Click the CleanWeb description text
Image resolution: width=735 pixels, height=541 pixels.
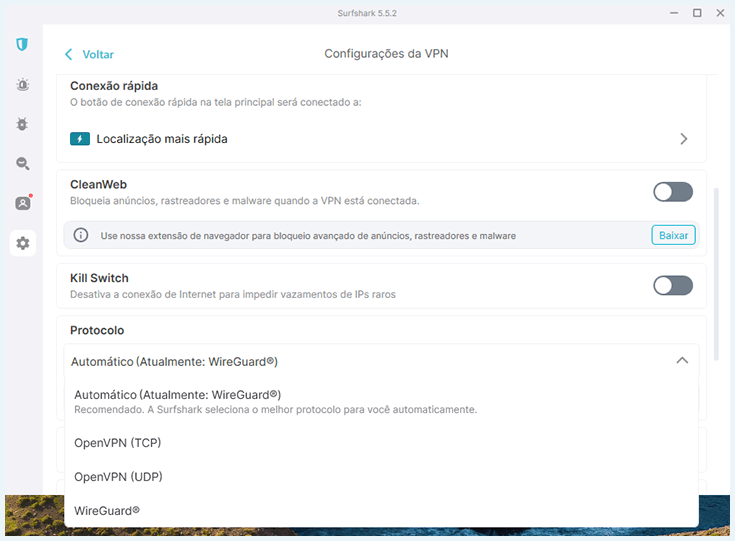coord(245,201)
